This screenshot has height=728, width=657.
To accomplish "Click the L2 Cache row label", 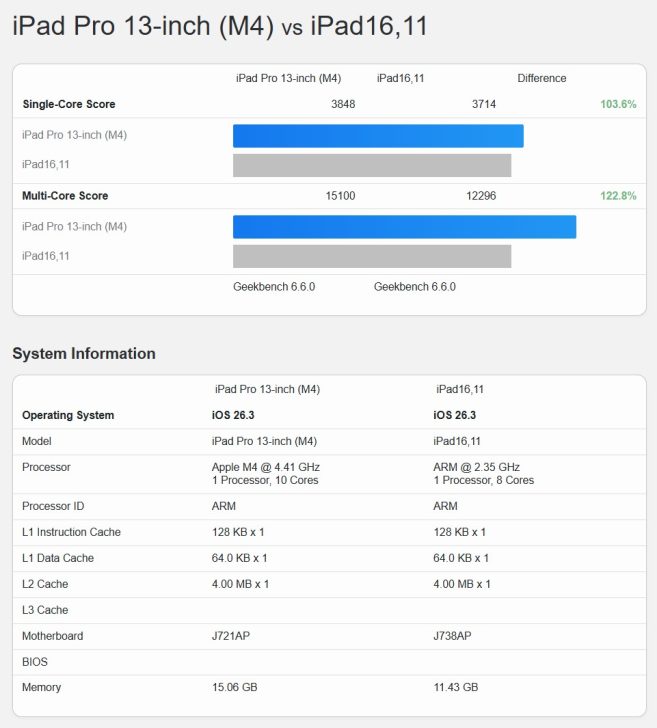I will click(45, 584).
